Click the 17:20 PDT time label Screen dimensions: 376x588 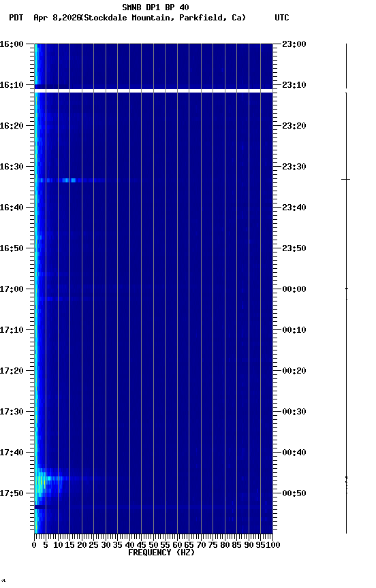coord(12,371)
